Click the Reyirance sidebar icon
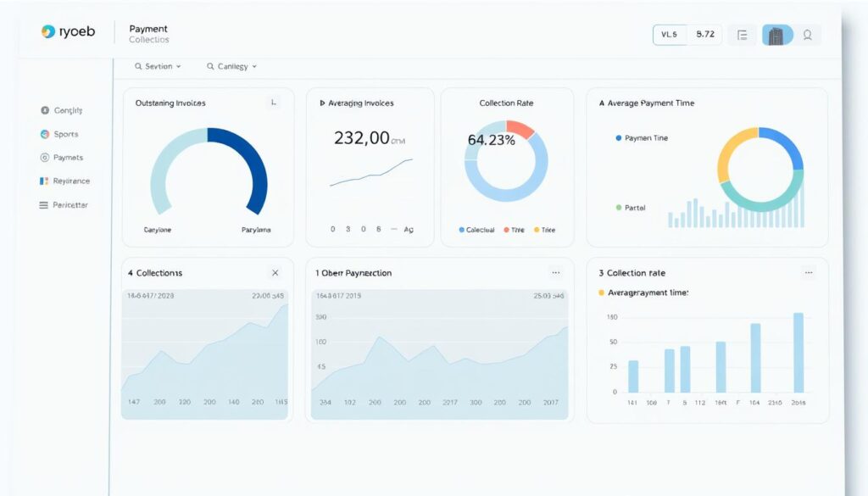This screenshot has height=496, width=868. click(x=45, y=181)
